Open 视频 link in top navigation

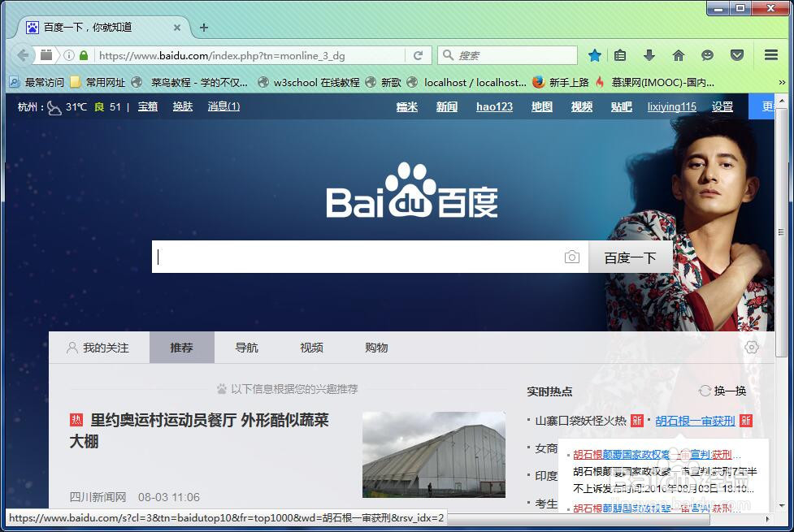(582, 106)
